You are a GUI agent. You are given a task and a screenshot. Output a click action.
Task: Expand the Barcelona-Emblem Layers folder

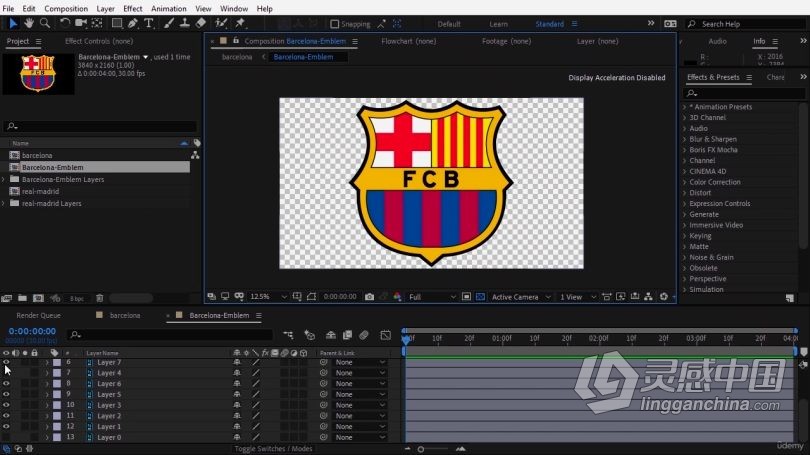tap(4, 179)
